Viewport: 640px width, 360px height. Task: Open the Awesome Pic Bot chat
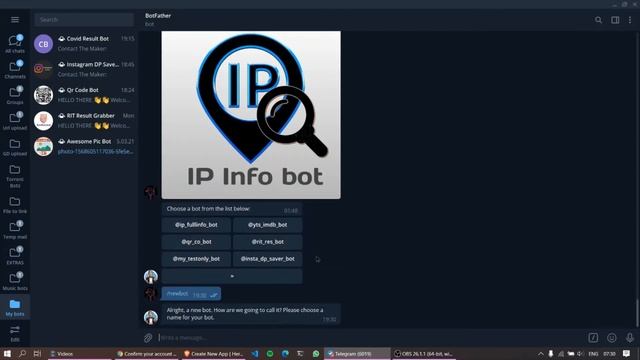point(84,146)
